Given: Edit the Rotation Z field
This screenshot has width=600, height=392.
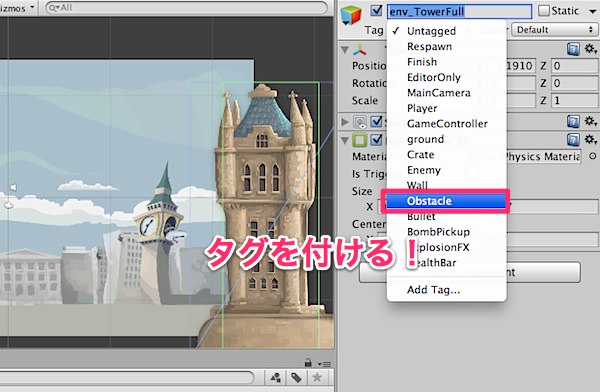Looking at the screenshot, I should pos(574,83).
